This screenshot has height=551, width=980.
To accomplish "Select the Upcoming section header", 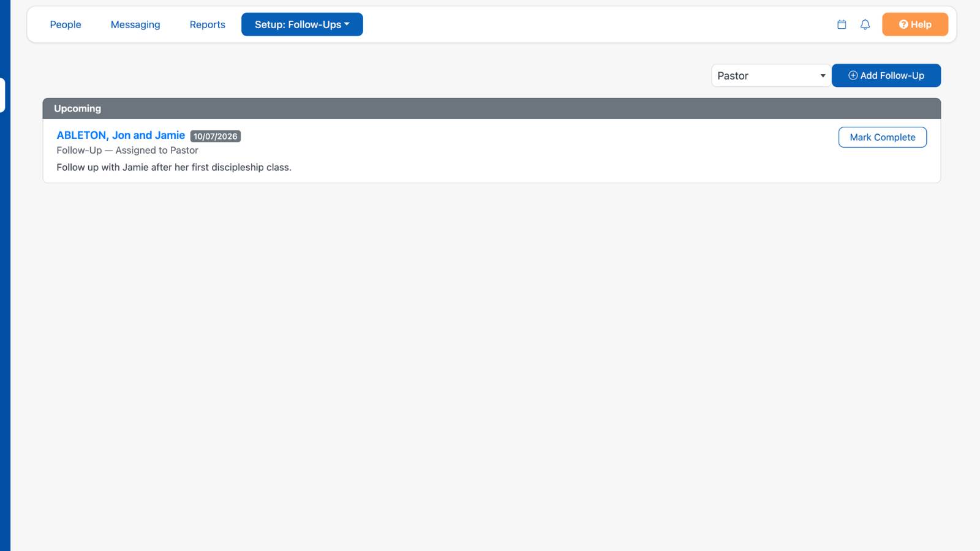I will point(491,108).
